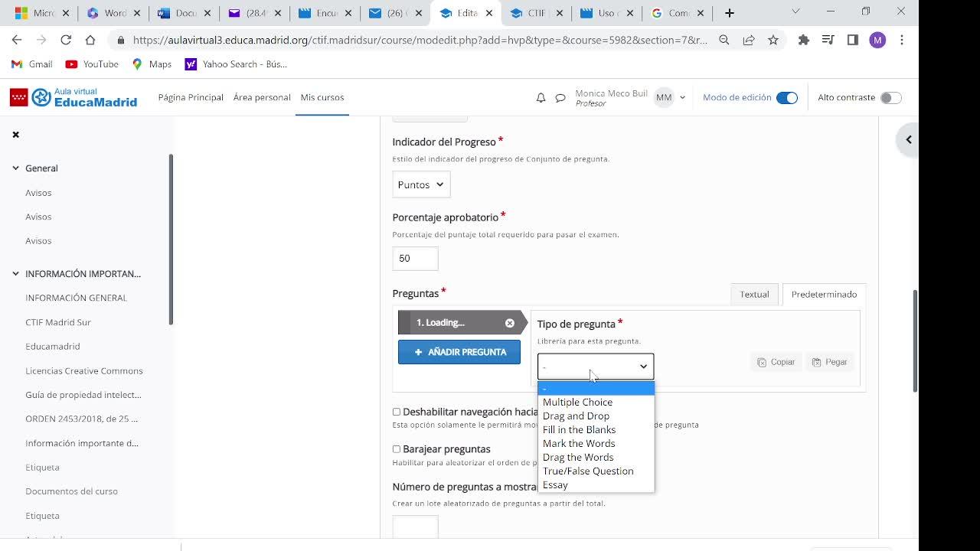Show tab search dropdown

click(795, 11)
